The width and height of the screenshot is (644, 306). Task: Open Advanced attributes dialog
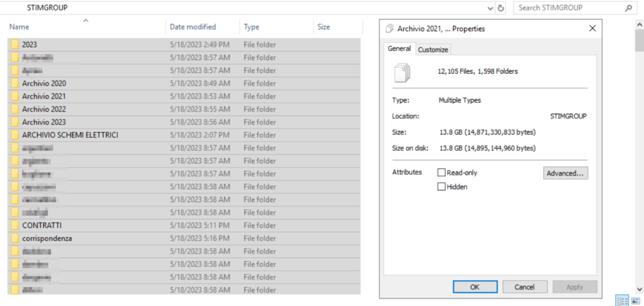point(565,173)
